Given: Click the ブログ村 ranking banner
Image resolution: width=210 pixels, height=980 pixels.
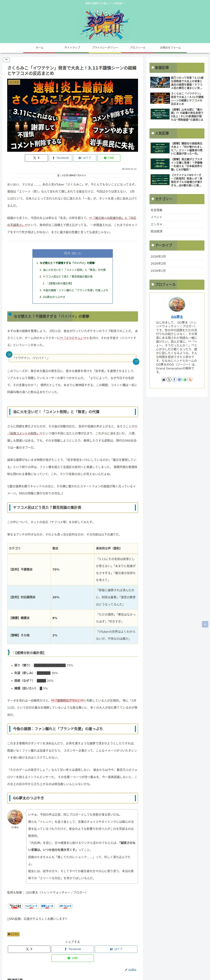Looking at the screenshot, I should [15, 906].
